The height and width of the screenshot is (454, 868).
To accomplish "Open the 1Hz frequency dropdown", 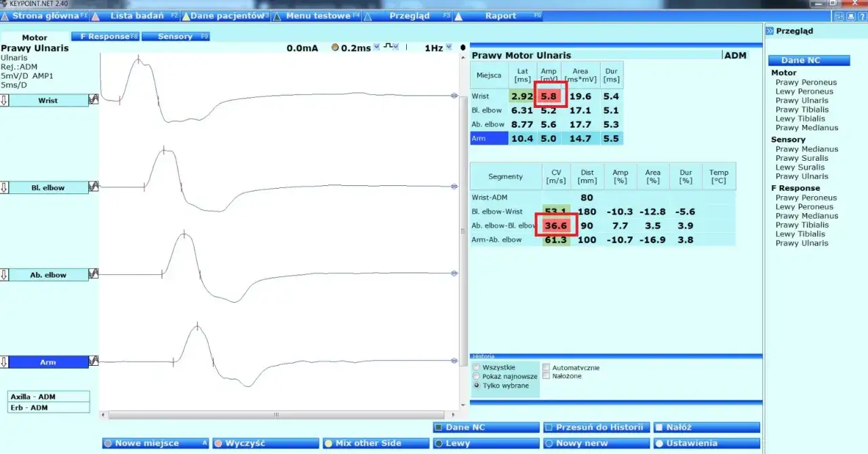I will click(449, 48).
